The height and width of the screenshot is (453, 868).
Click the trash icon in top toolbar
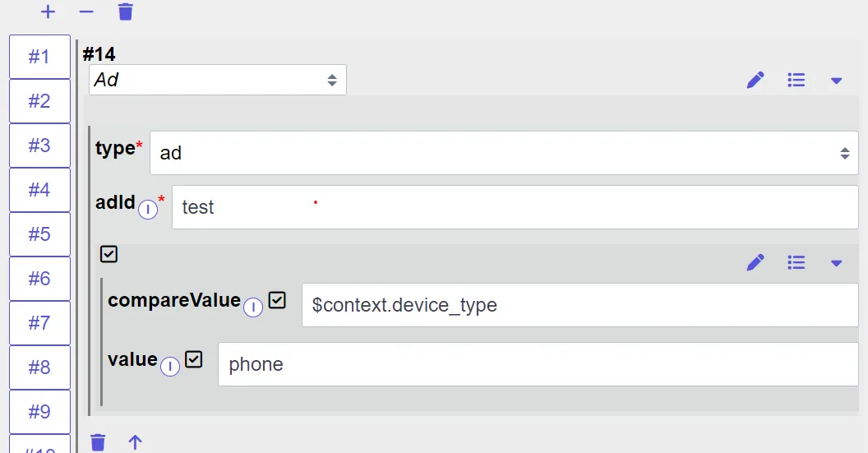click(x=126, y=12)
